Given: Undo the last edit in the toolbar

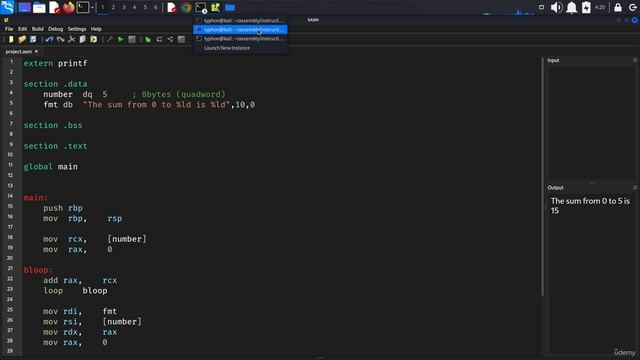Looking at the screenshot, I should 49,39.
